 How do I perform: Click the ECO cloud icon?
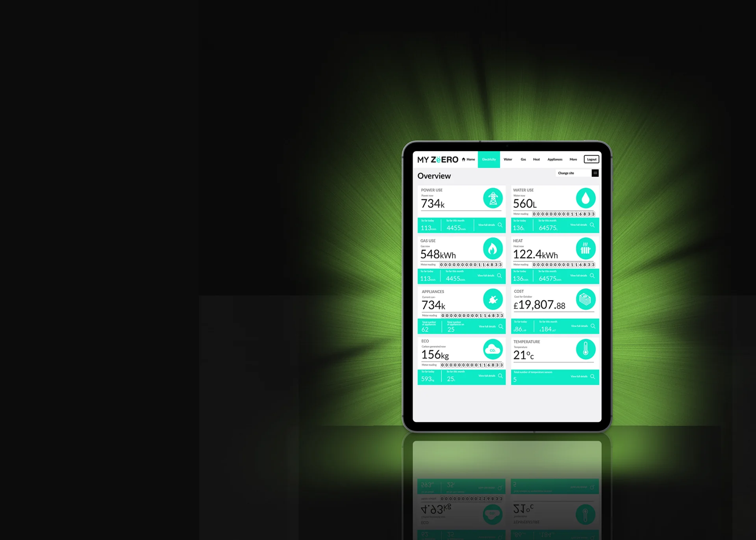494,349
